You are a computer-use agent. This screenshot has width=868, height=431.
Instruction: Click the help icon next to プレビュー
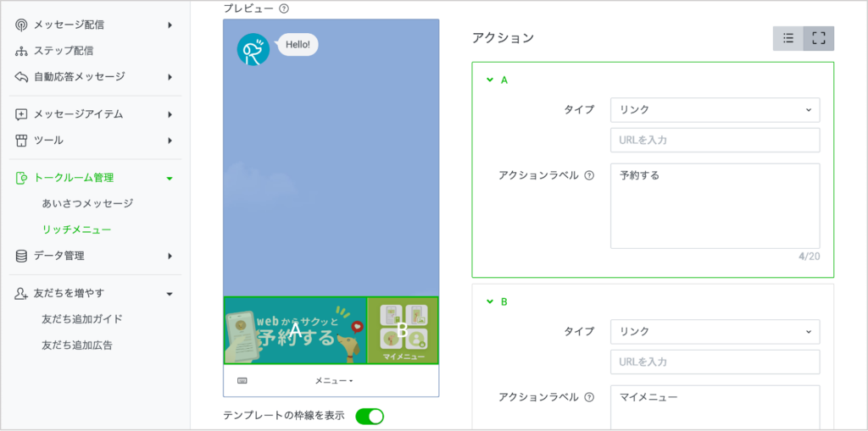(284, 8)
